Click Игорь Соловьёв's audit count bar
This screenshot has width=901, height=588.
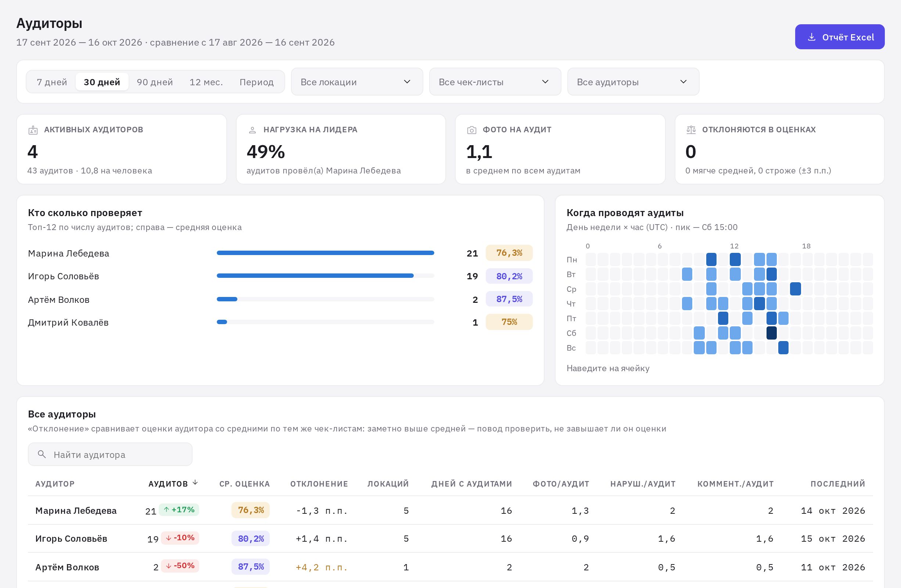315,276
